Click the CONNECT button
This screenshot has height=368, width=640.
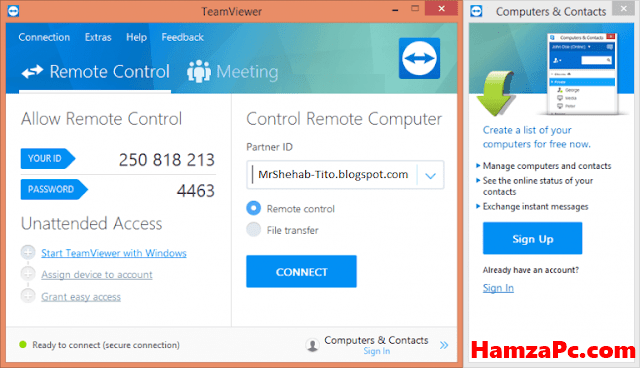point(301,272)
